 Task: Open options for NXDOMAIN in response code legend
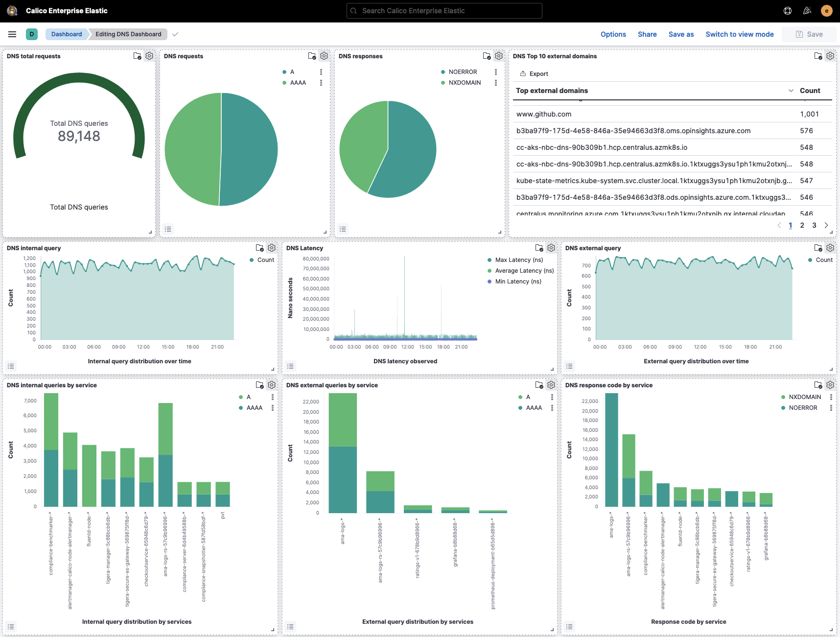831,397
